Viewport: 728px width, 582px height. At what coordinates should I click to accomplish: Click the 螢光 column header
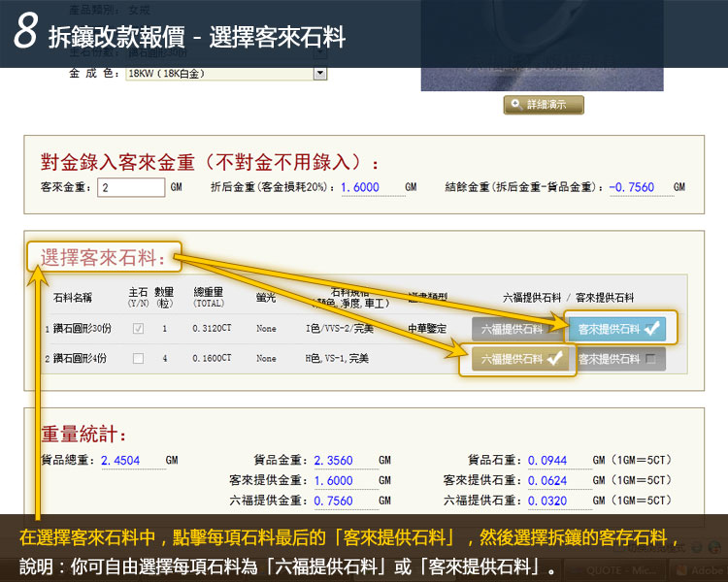pos(266,298)
